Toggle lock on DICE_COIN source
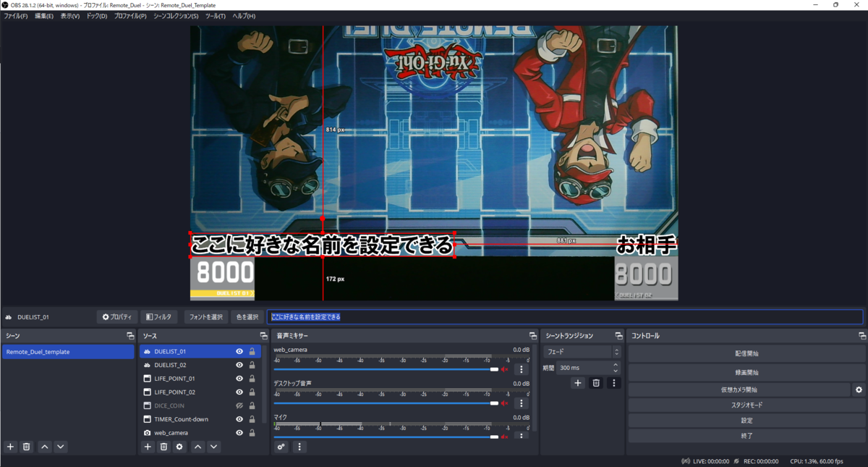Image resolution: width=868 pixels, height=467 pixels. click(x=252, y=406)
